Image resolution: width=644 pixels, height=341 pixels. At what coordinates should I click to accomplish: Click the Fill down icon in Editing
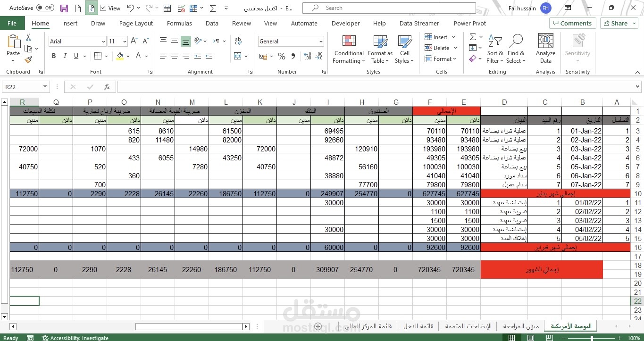pyautogui.click(x=472, y=48)
